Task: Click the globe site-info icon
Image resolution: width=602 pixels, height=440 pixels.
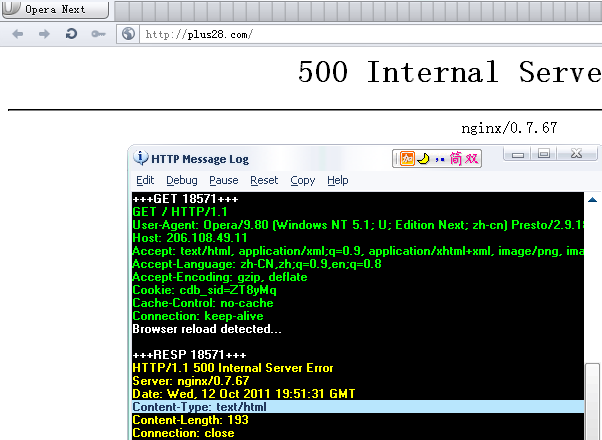Action: 128,34
